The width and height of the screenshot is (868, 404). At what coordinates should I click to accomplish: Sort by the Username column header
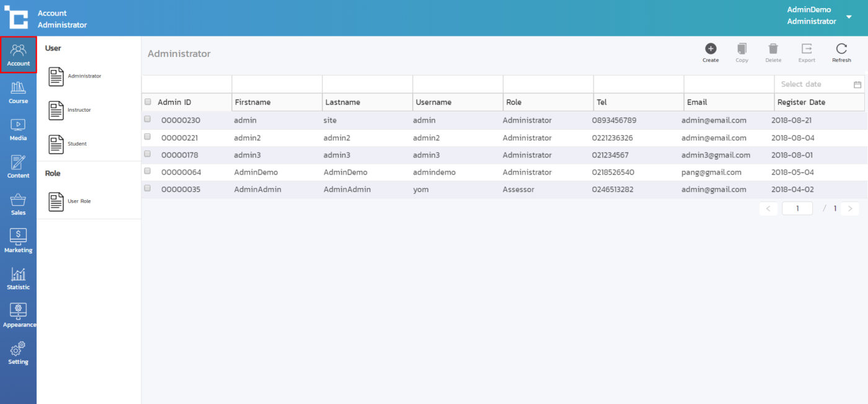click(x=432, y=102)
